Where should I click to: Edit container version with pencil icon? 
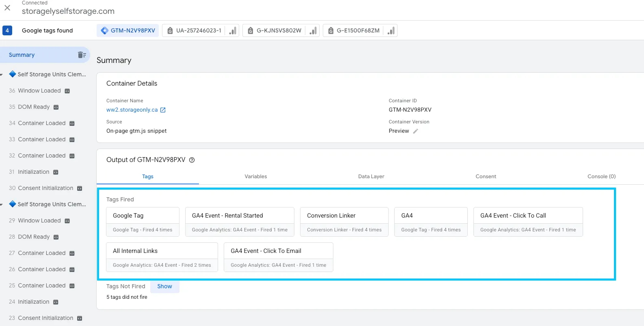pos(415,131)
